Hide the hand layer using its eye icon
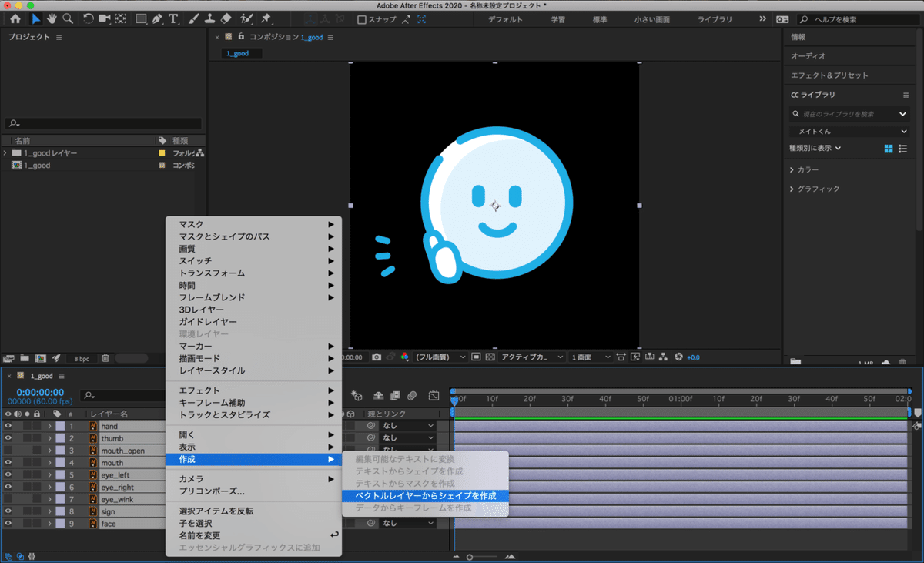This screenshot has height=563, width=924. [8, 426]
